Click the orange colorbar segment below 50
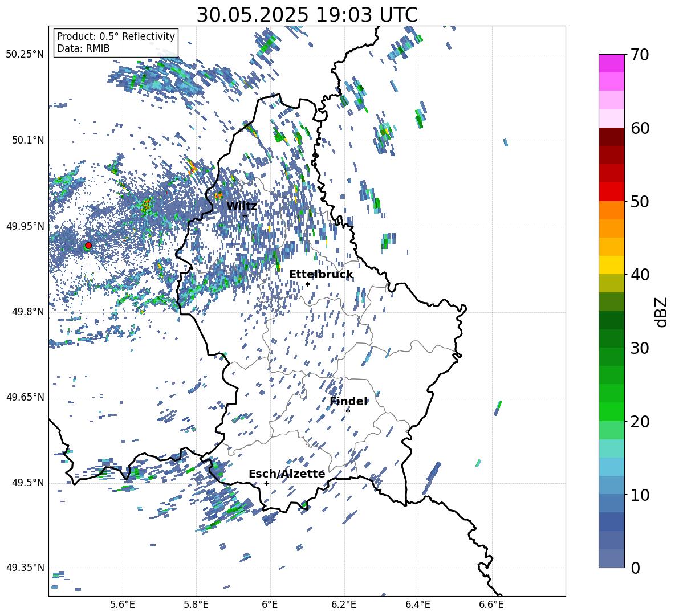675x616 pixels. click(612, 210)
